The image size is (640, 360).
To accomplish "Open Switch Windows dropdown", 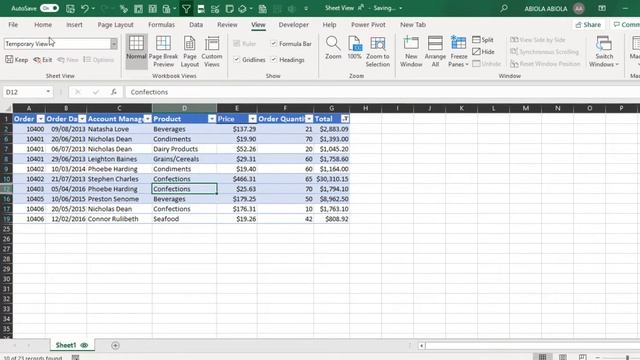I will pyautogui.click(x=604, y=51).
